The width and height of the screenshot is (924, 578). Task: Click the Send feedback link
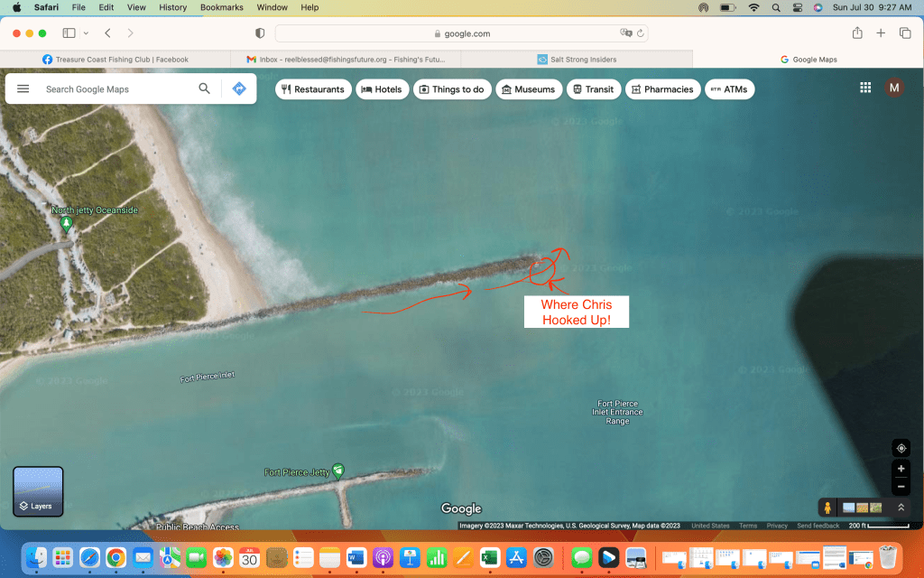coord(818,526)
